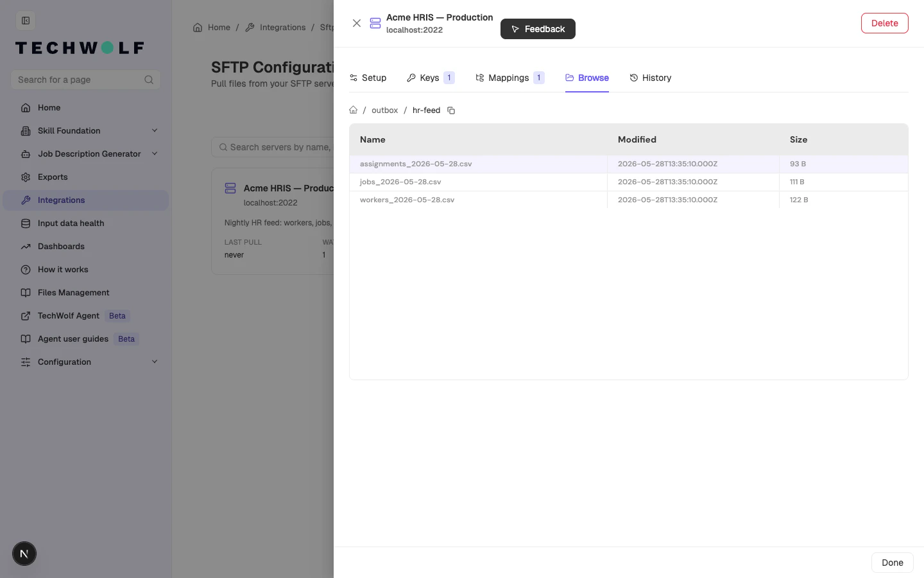Screen dimensions: 924x578
Task: Open Exports in the sidebar
Action: pos(85,177)
